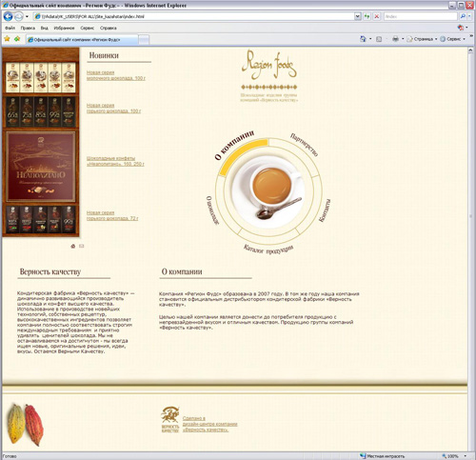Click the bottom row 72 g chocolate bars image
476x460 pixels.
(41, 219)
